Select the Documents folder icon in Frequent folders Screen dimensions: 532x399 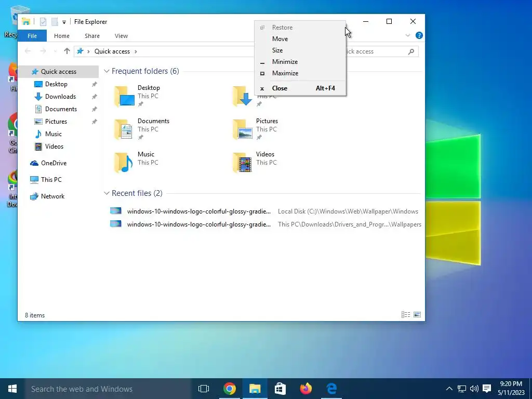point(124,129)
